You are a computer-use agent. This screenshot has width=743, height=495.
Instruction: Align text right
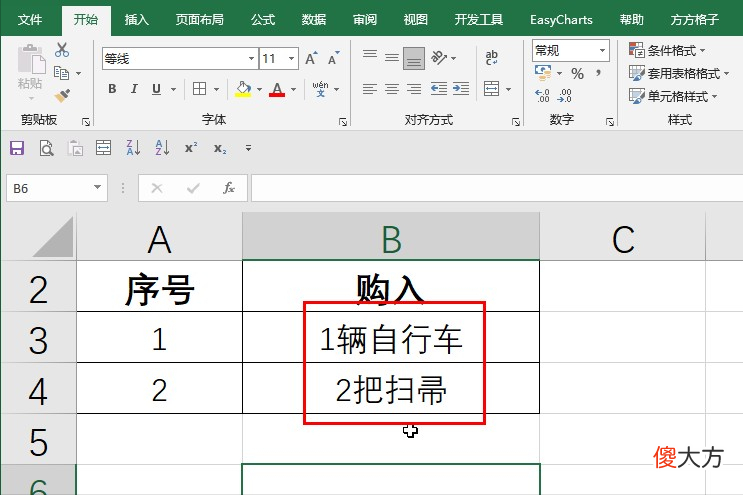click(414, 89)
